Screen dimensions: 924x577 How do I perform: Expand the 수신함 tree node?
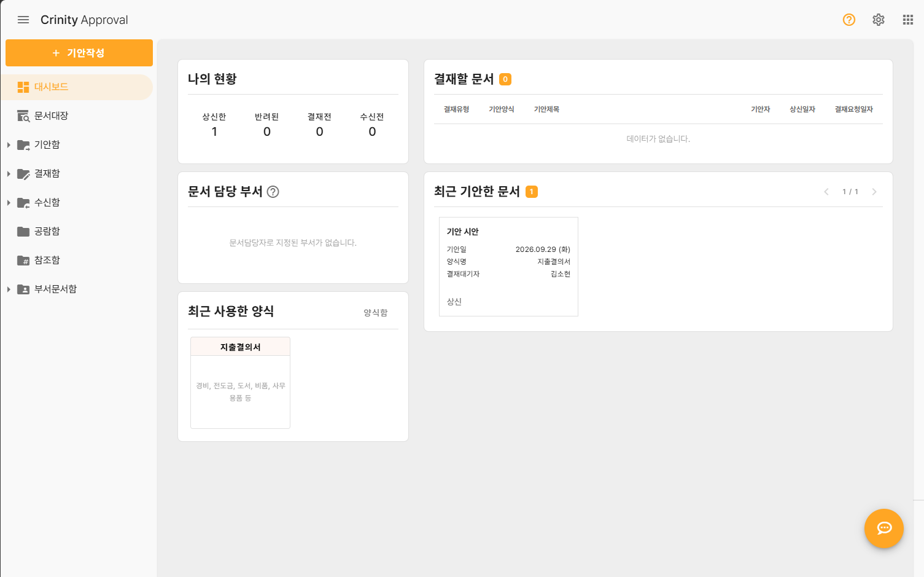[9, 203]
